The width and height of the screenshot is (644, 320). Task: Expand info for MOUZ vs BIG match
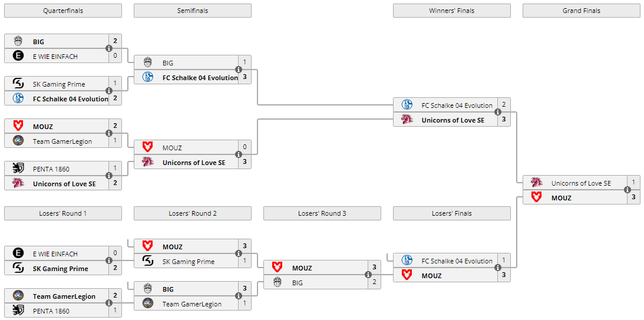pyautogui.click(x=368, y=275)
